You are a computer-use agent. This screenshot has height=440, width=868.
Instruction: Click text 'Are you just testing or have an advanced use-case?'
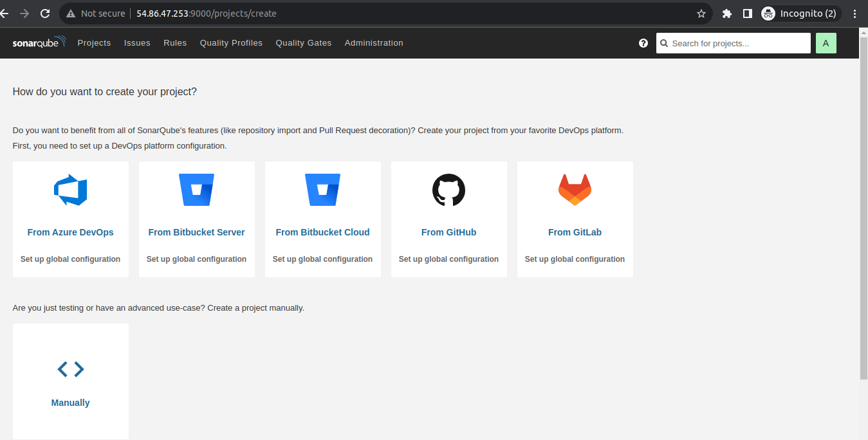[x=109, y=308]
